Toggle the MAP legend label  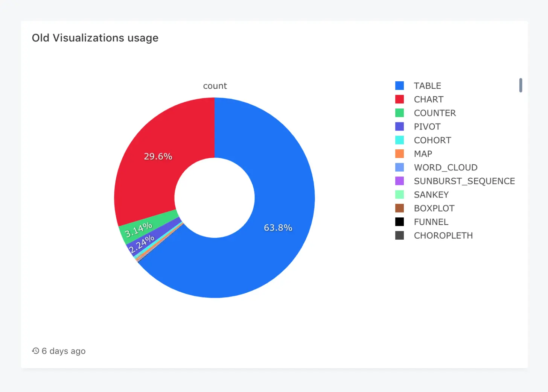[x=423, y=153]
